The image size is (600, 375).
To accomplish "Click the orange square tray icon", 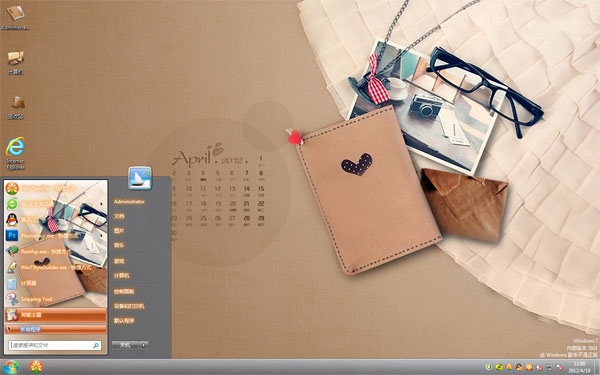I will point(529,367).
